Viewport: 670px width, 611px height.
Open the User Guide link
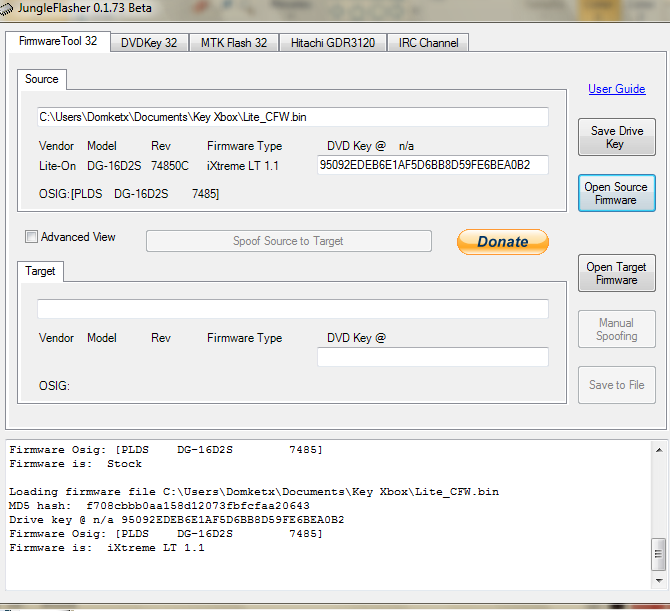617,89
